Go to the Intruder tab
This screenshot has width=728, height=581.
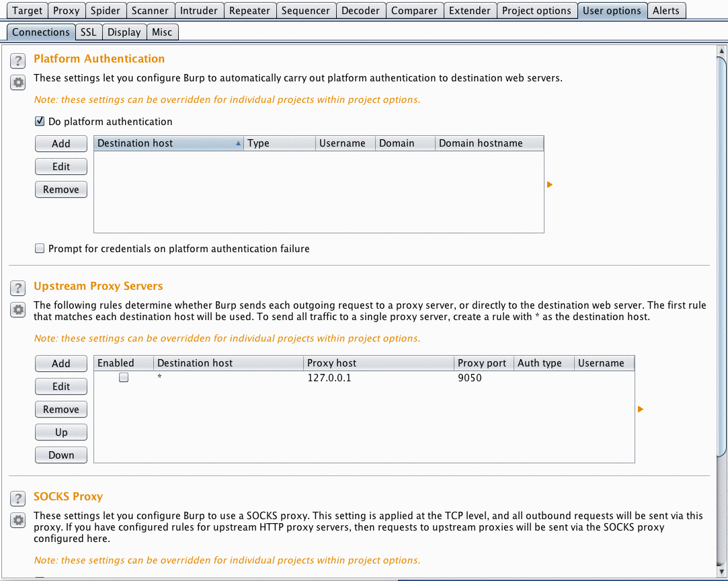click(x=199, y=11)
